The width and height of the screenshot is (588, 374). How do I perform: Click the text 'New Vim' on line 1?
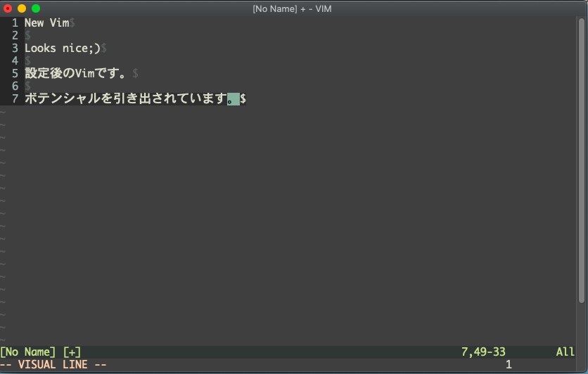[47, 23]
